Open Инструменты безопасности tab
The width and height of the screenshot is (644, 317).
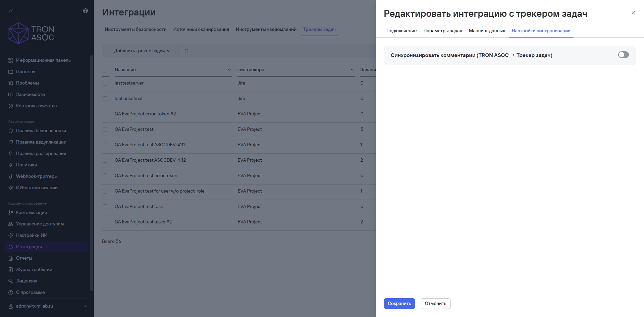pos(136,29)
